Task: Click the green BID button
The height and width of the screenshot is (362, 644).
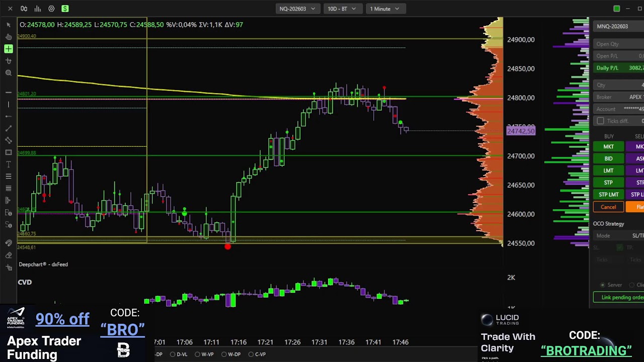Action: point(608,159)
